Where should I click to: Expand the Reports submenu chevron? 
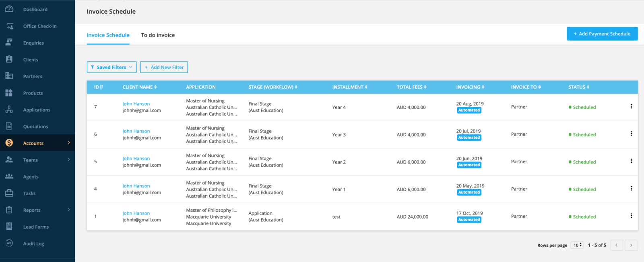pyautogui.click(x=68, y=210)
